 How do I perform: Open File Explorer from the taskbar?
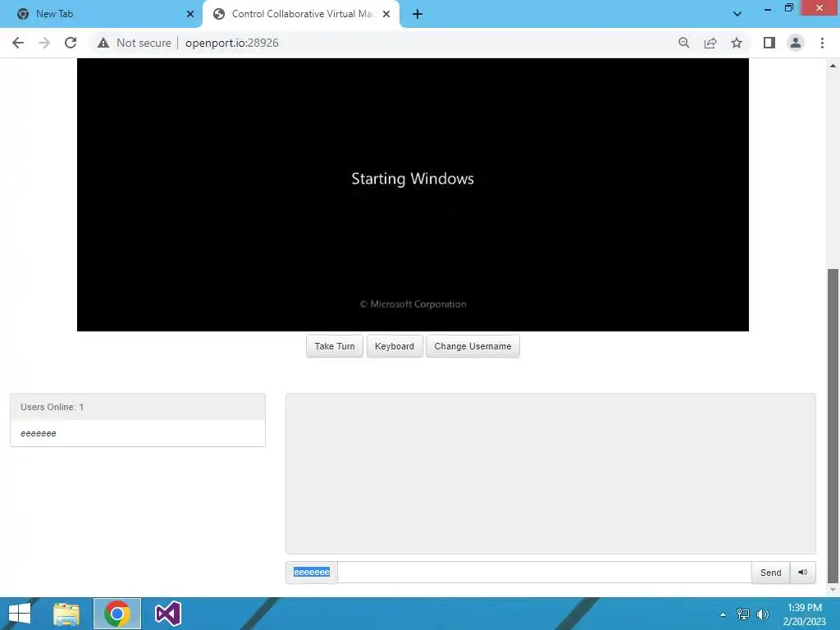point(66,614)
